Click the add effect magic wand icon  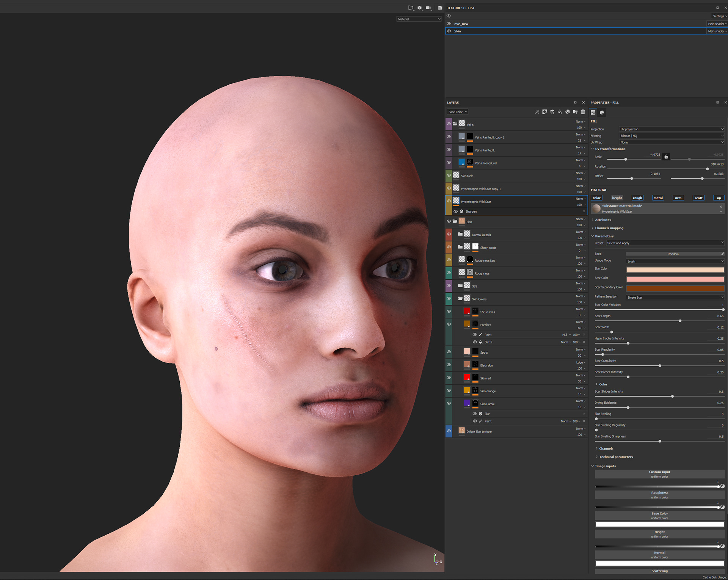pos(537,112)
